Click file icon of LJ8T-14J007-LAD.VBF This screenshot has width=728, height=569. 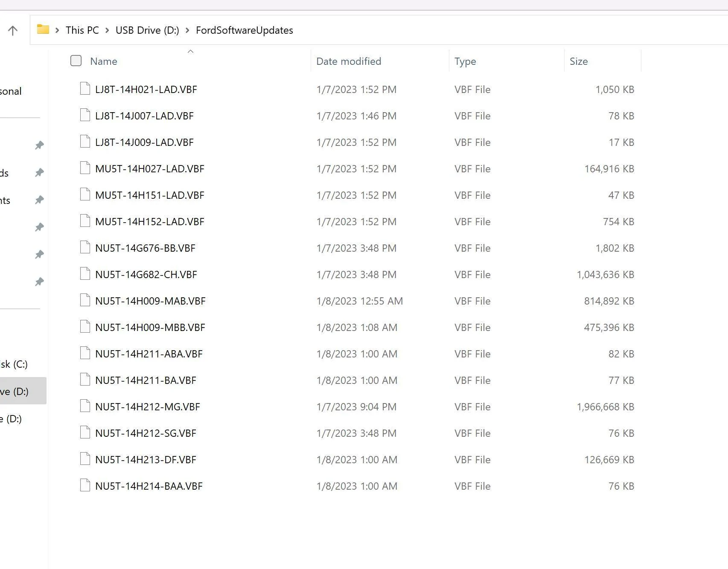85,115
